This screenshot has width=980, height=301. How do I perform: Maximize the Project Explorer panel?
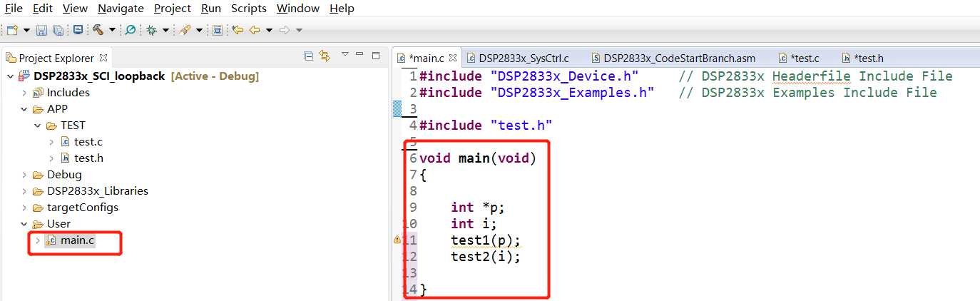[376, 55]
